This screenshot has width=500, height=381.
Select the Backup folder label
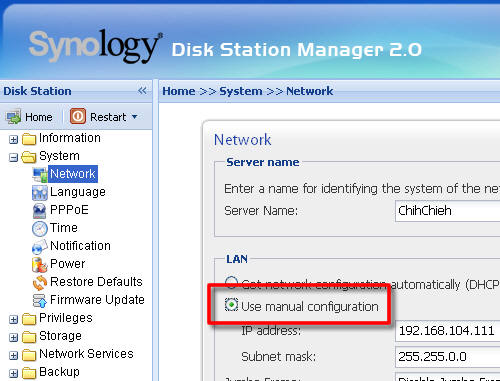pyautogui.click(x=59, y=372)
